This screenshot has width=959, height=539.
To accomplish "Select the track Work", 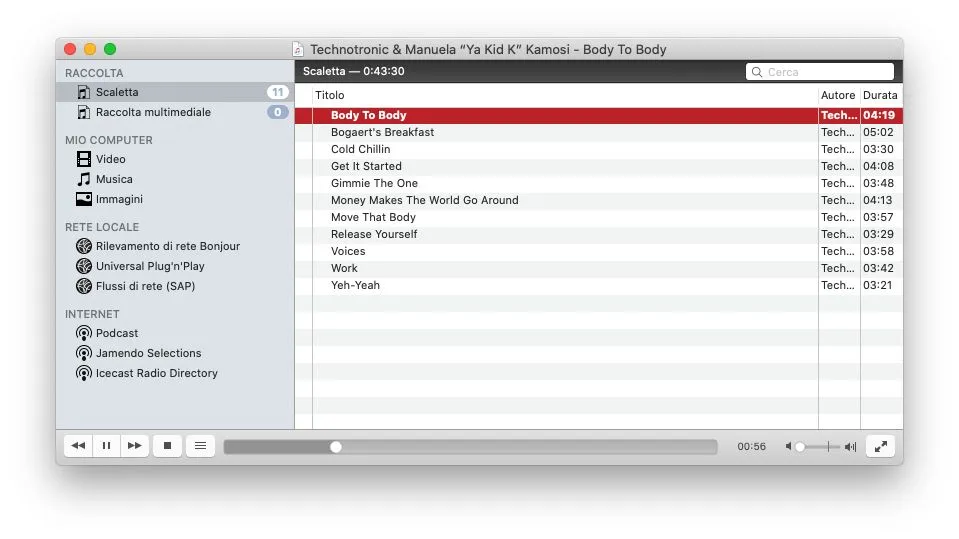I will tap(599, 269).
